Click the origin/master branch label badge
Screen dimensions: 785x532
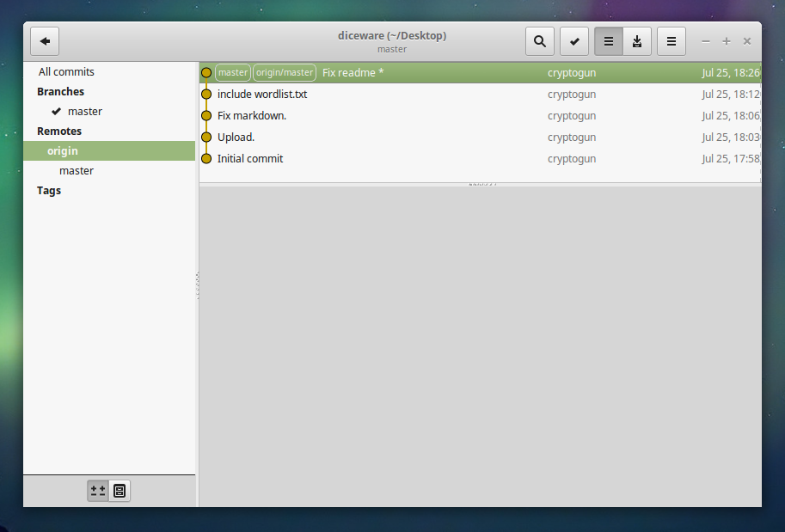(284, 72)
